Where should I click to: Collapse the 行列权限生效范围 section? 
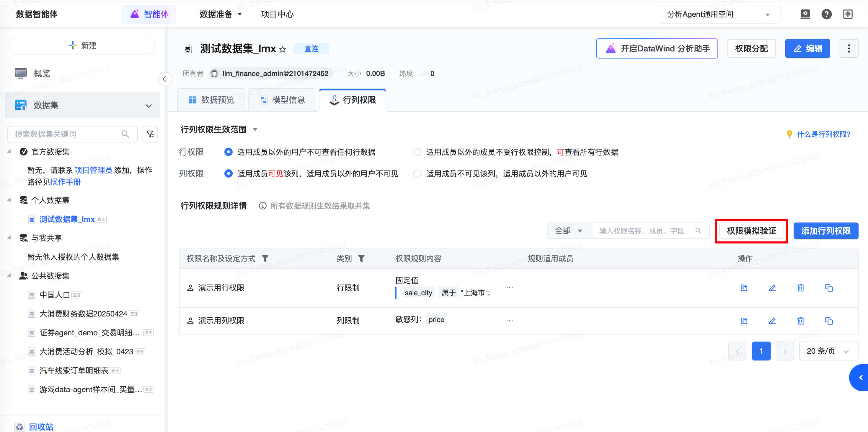coord(255,130)
